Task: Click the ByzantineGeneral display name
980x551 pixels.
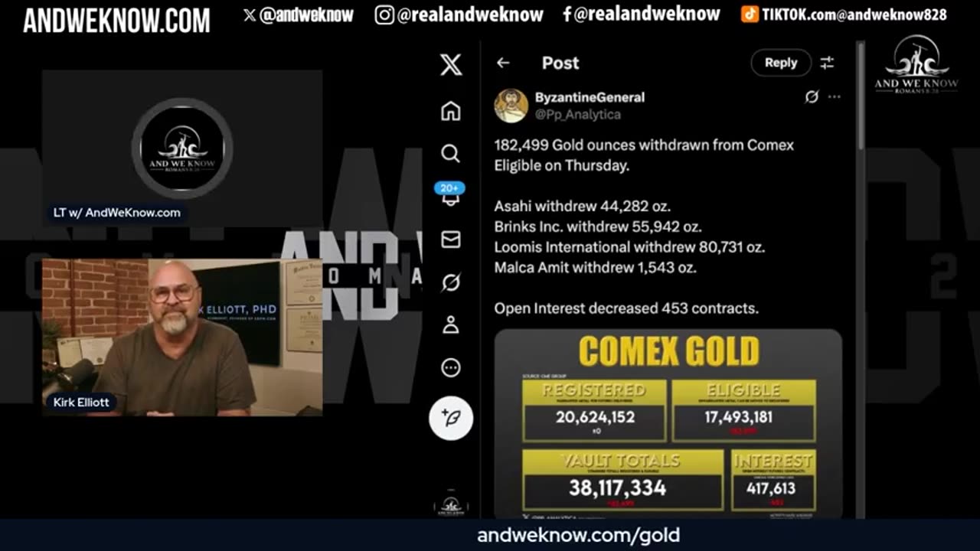Action: tap(590, 97)
